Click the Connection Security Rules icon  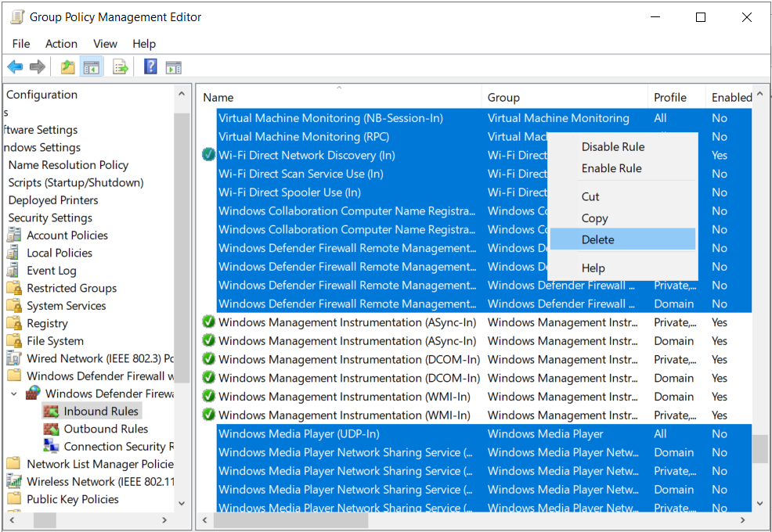pos(51,447)
